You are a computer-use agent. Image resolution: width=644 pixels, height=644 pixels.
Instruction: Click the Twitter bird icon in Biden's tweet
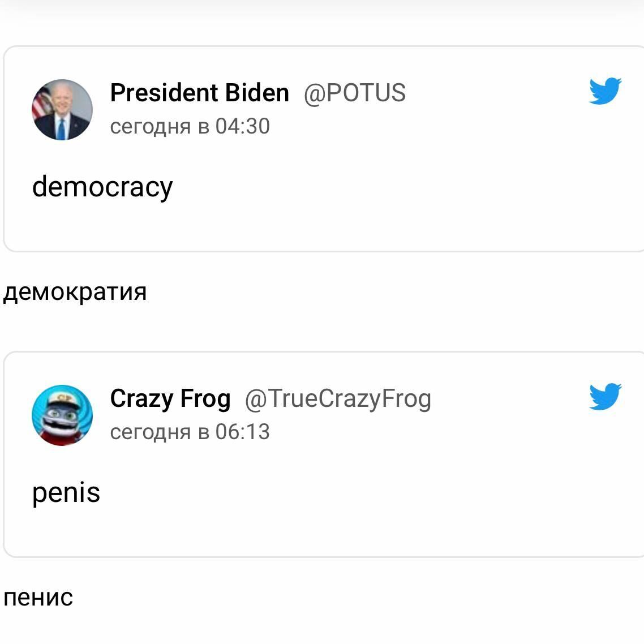(604, 91)
